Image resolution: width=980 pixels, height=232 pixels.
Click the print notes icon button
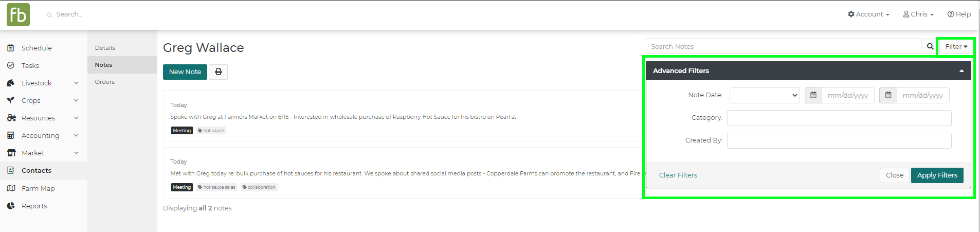(x=219, y=72)
